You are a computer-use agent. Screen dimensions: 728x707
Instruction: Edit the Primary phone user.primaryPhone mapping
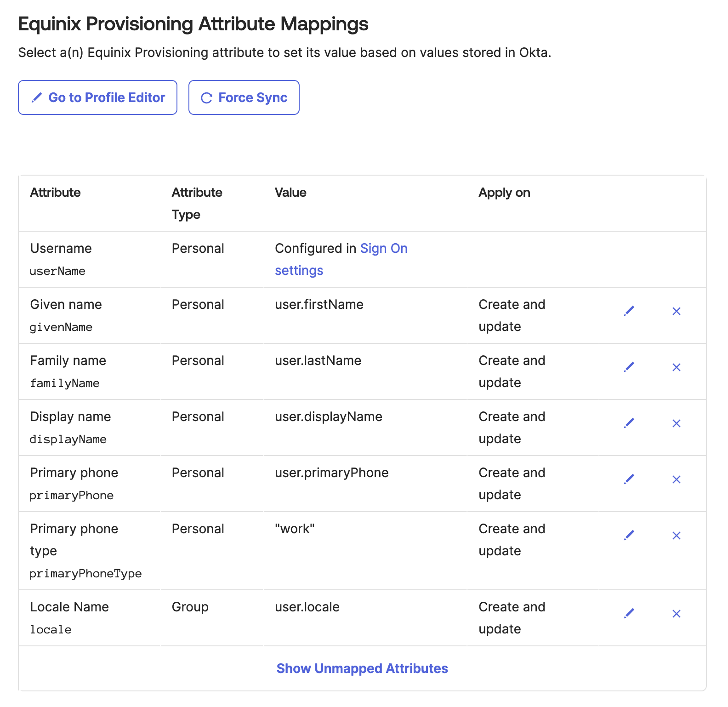(629, 479)
